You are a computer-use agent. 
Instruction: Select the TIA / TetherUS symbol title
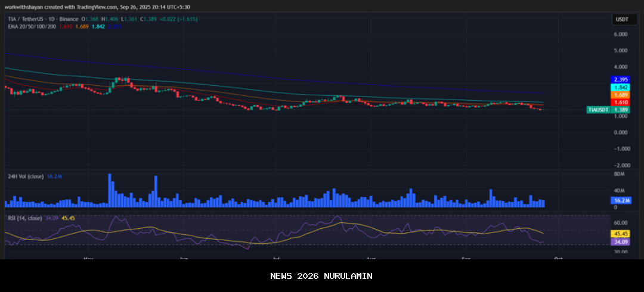(x=30, y=19)
